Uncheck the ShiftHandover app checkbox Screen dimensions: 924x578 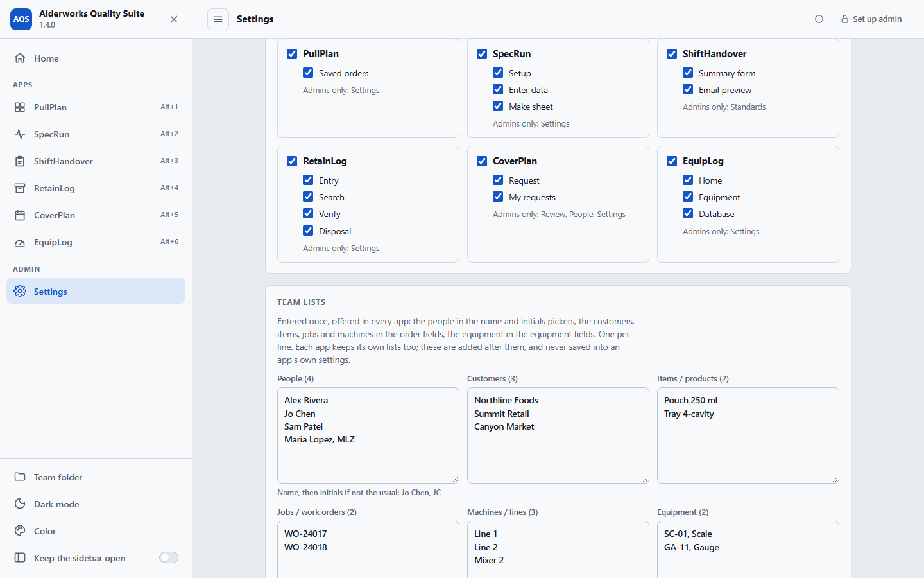(x=672, y=54)
